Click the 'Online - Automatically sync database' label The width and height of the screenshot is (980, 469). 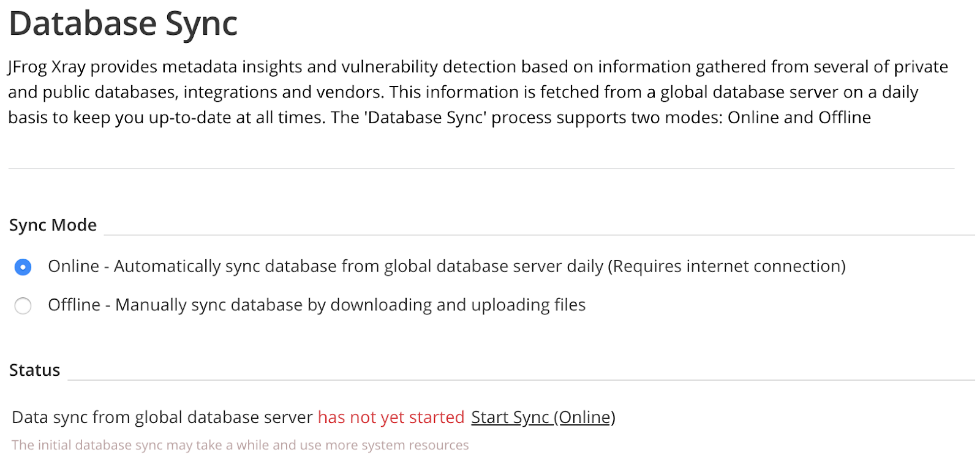click(x=447, y=267)
